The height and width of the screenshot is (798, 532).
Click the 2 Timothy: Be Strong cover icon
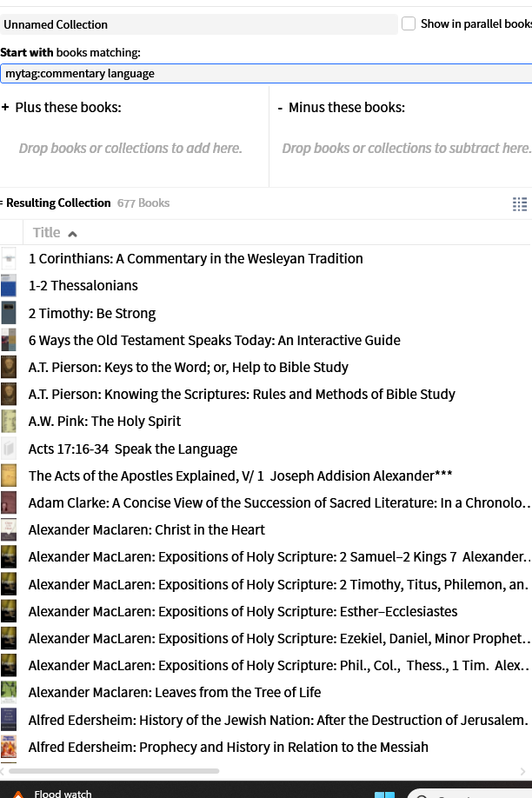click(x=8, y=313)
